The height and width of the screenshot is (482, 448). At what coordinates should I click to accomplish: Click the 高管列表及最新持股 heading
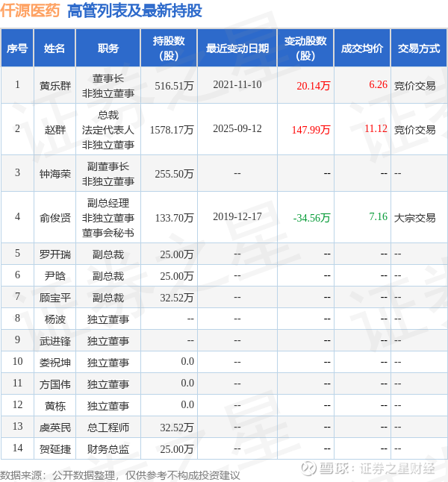134,10
